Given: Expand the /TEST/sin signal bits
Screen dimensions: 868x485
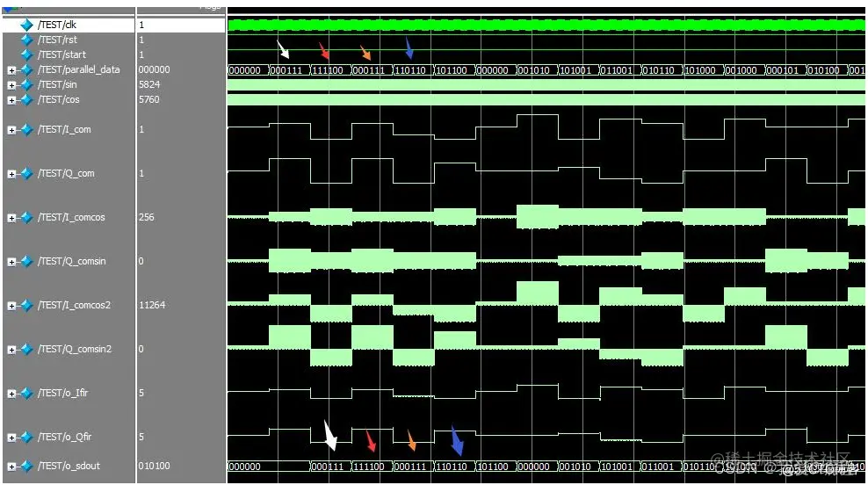Looking at the screenshot, I should 11,85.
